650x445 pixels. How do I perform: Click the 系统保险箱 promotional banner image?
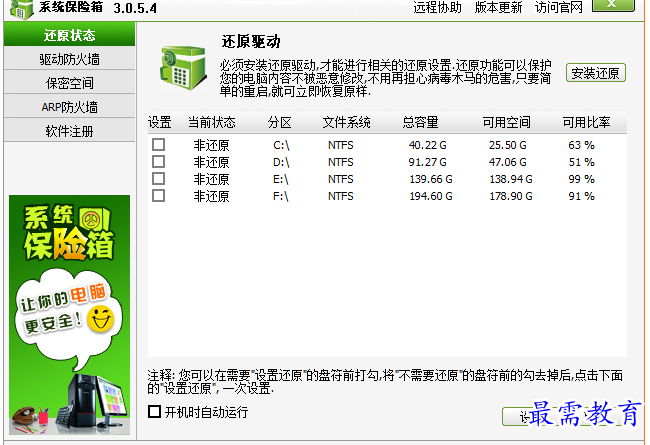click(69, 315)
